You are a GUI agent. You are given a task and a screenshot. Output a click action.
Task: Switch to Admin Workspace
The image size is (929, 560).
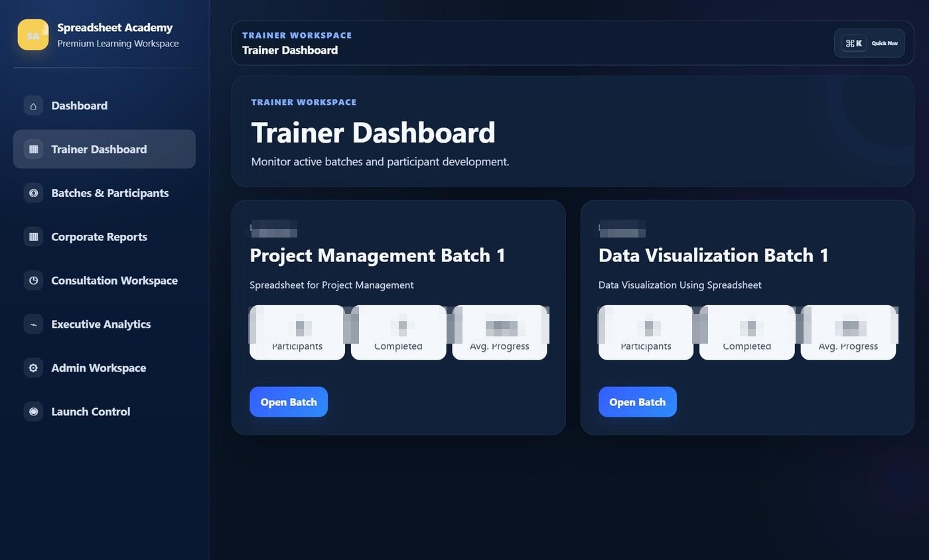[104, 368]
